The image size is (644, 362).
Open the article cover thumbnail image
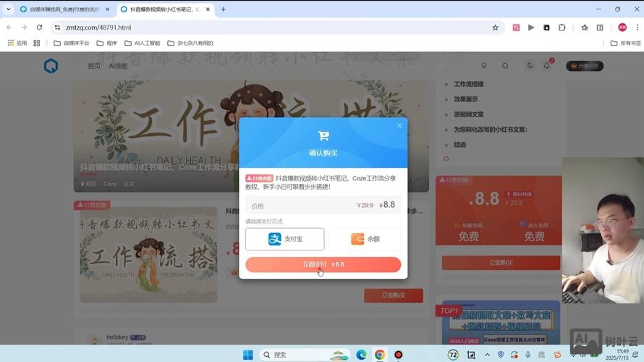click(x=148, y=255)
